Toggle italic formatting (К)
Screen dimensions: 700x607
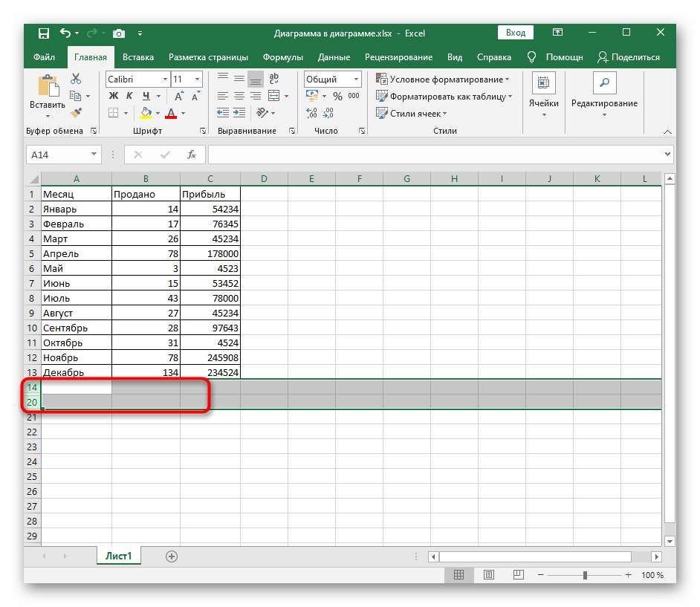tap(130, 96)
